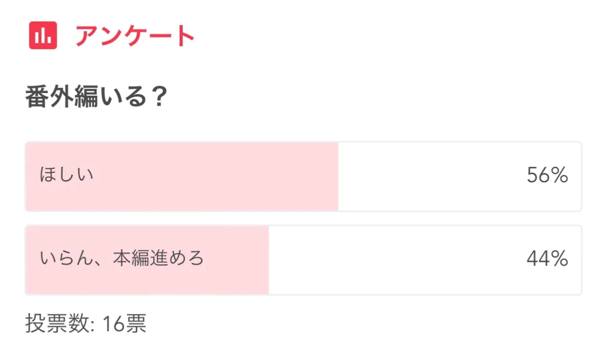
Task: Choose the いらん、本編進めろ option
Action: 303,259
